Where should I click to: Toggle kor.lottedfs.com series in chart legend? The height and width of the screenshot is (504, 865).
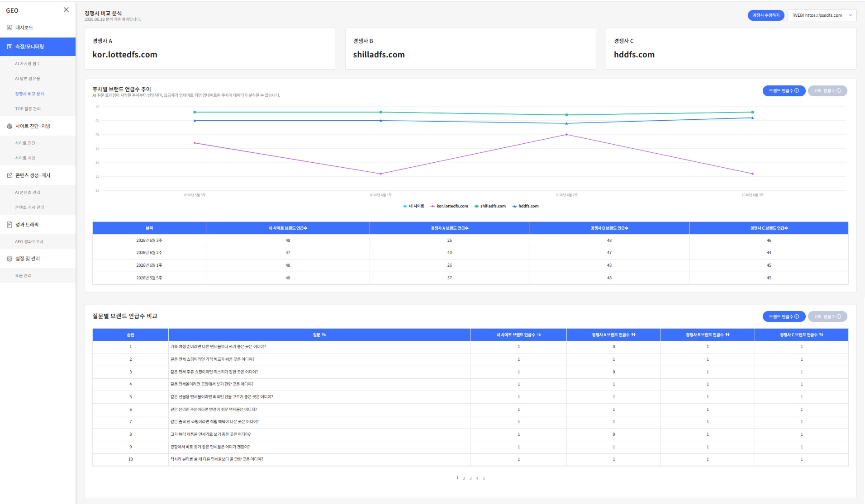pyautogui.click(x=449, y=206)
